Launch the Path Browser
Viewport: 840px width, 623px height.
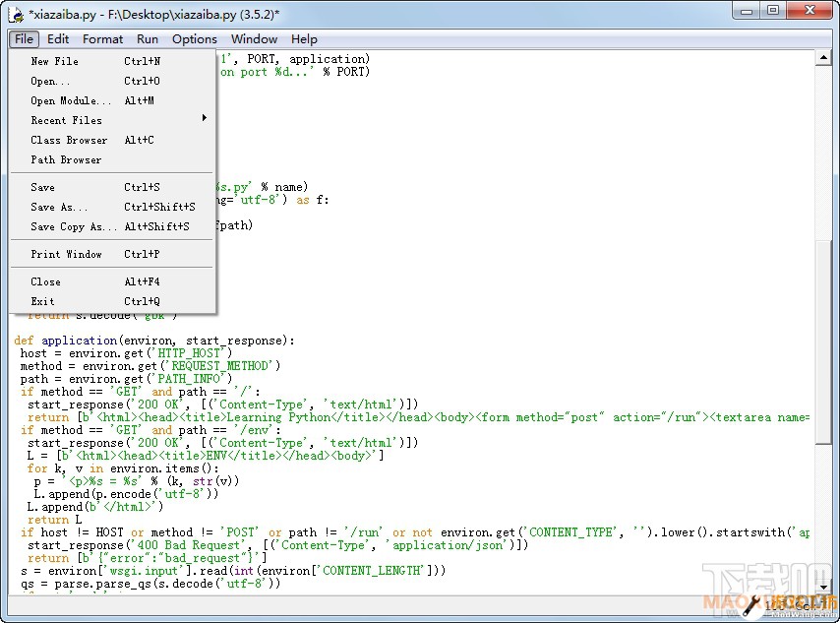[x=112, y=159]
